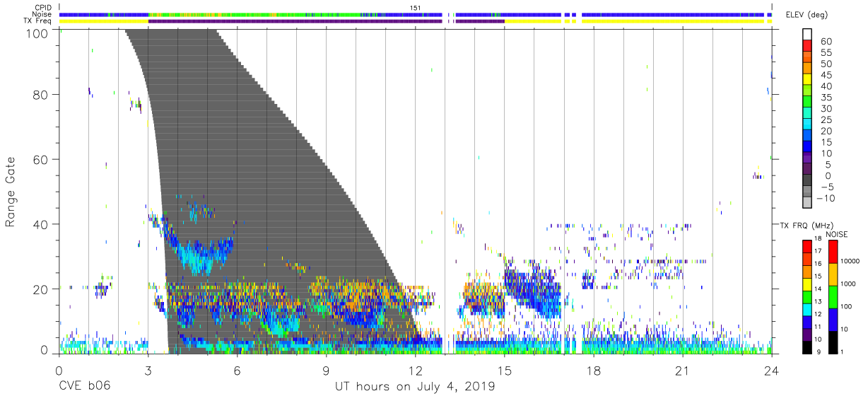Click the 3 tick on the UT hours axis

tap(148, 371)
